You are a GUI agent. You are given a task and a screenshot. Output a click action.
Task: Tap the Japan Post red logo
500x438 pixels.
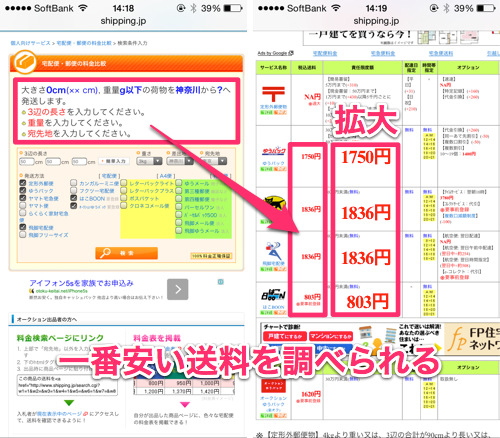[x=273, y=94]
